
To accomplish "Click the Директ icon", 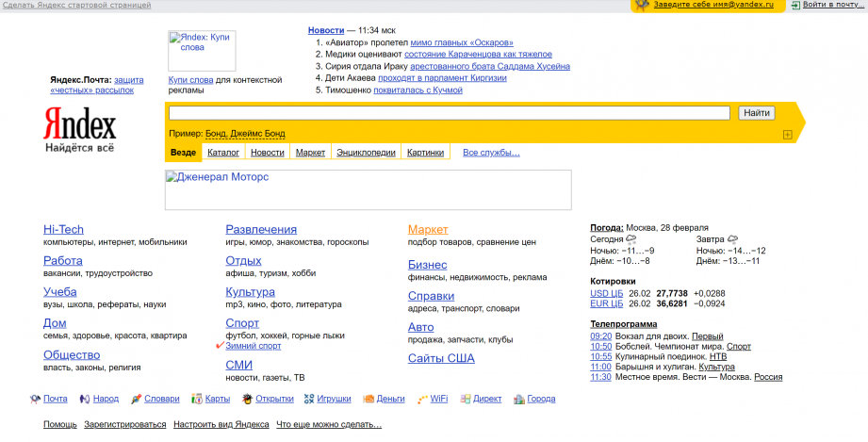I will tap(466, 399).
